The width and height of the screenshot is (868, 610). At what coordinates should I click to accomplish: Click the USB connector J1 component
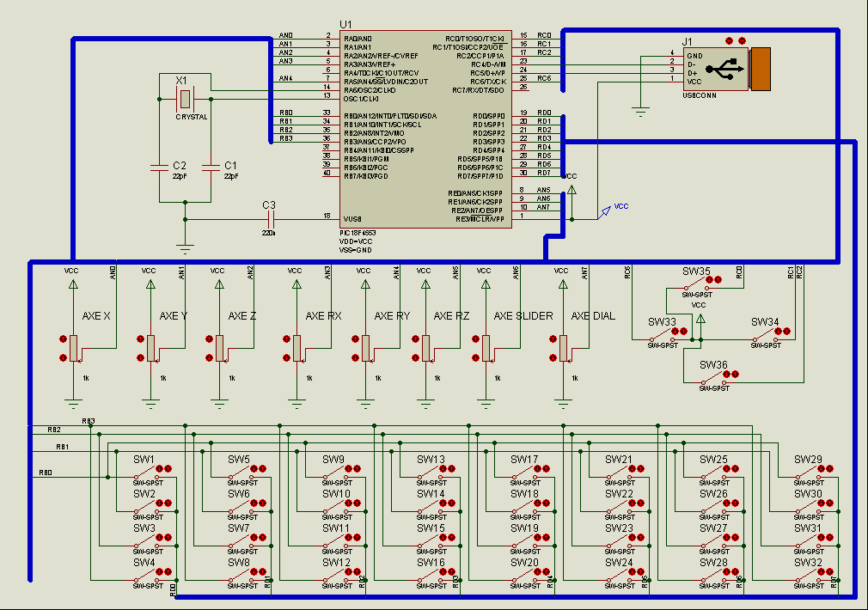pyautogui.click(x=726, y=69)
